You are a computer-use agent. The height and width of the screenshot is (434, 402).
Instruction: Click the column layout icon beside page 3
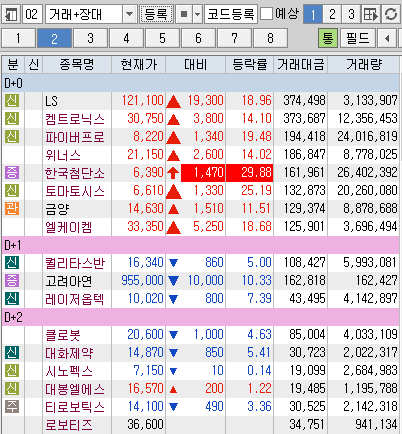coord(371,14)
